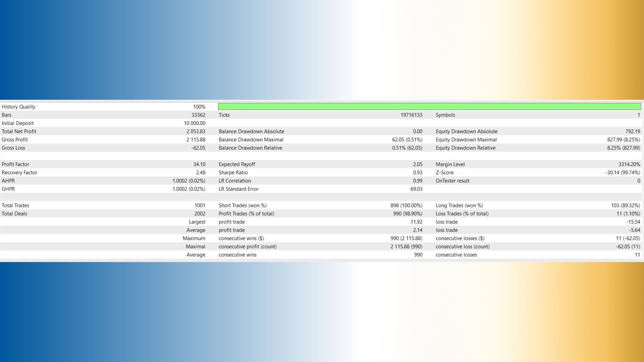Click the green History Quality progress bar
Image resolution: width=644 pixels, height=362 pixels.
(429, 107)
